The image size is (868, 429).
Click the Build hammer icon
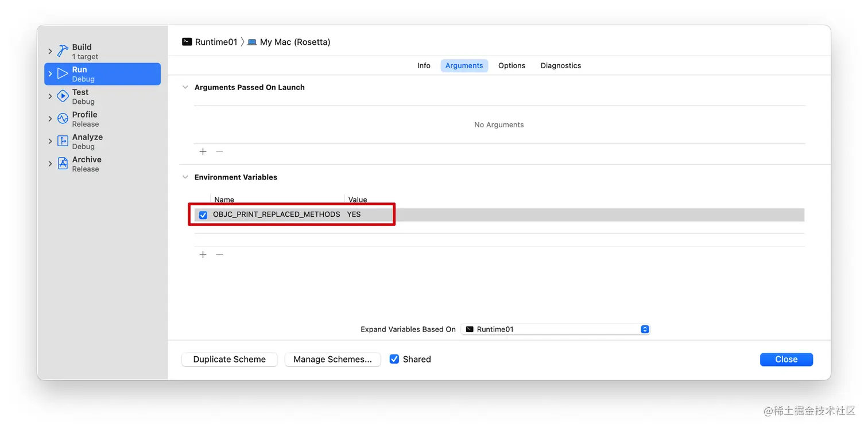(x=63, y=52)
